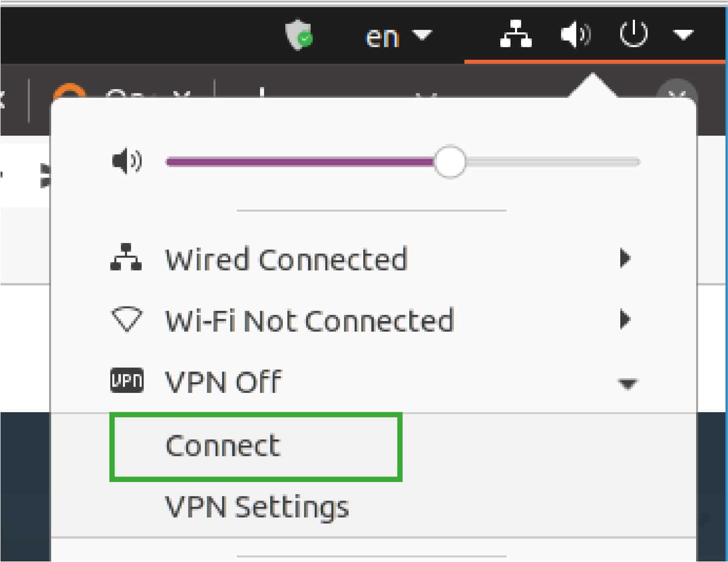Image resolution: width=728 pixels, height=562 pixels.
Task: Click the speaker icon beside the volume slider
Action: tap(127, 161)
